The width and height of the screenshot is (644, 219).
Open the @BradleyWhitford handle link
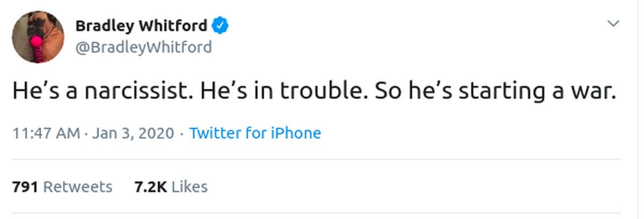click(x=143, y=47)
